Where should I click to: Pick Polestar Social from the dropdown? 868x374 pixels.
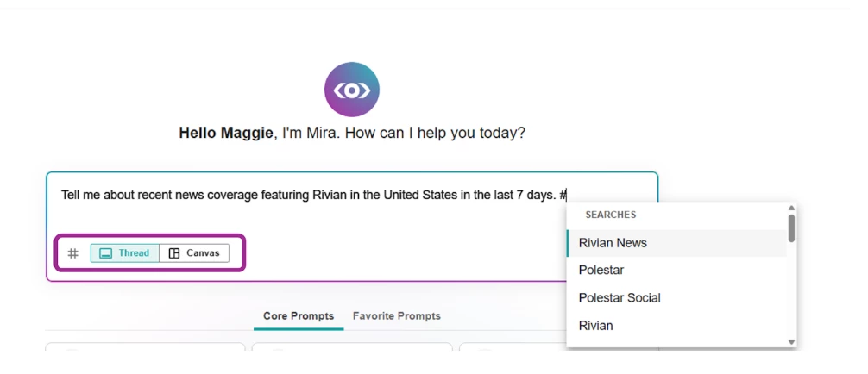pos(620,298)
